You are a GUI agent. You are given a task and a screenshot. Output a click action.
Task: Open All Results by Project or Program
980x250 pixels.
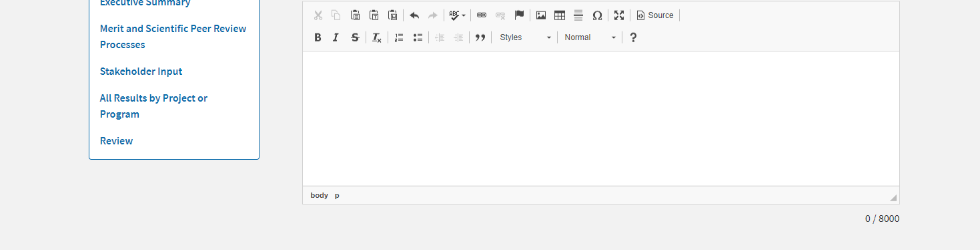pos(153,106)
